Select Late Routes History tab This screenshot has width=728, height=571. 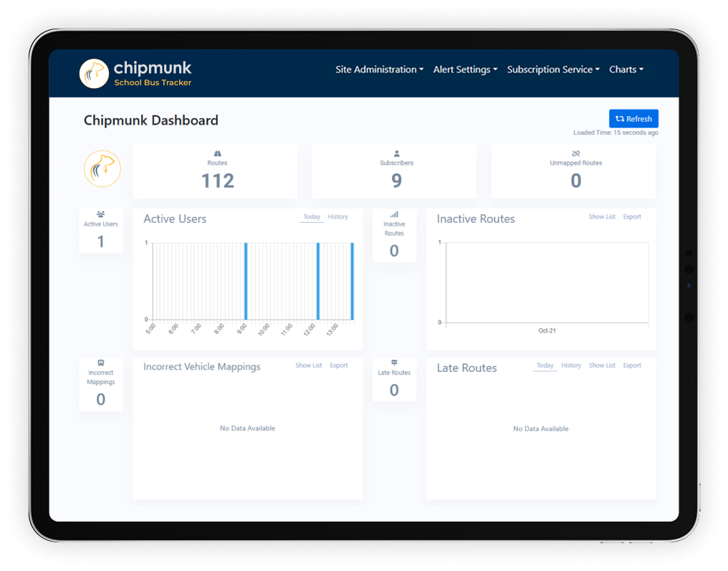(x=571, y=365)
